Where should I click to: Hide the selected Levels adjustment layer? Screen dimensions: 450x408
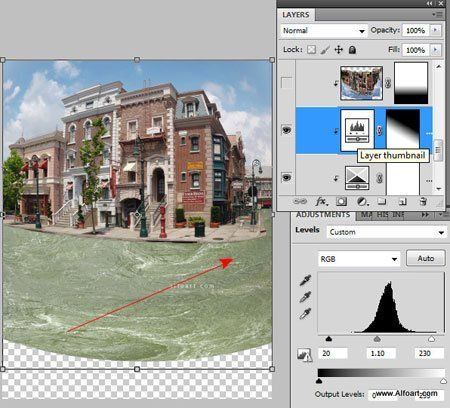pos(286,130)
